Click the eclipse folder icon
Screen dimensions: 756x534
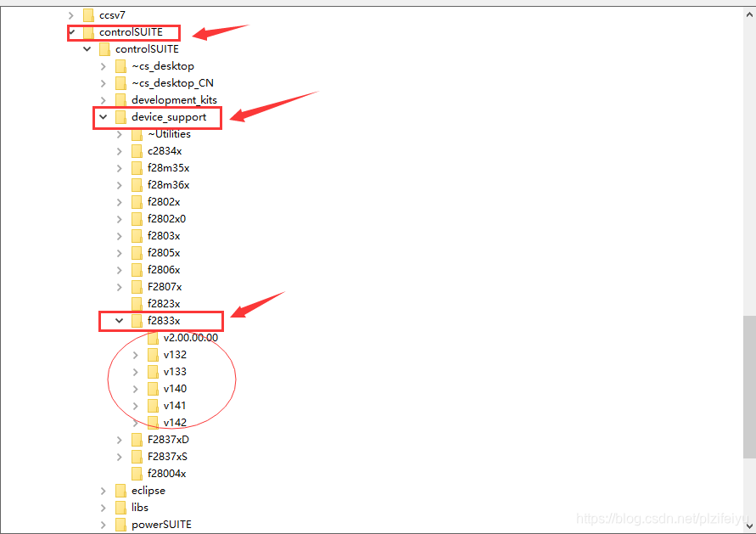[121, 491]
